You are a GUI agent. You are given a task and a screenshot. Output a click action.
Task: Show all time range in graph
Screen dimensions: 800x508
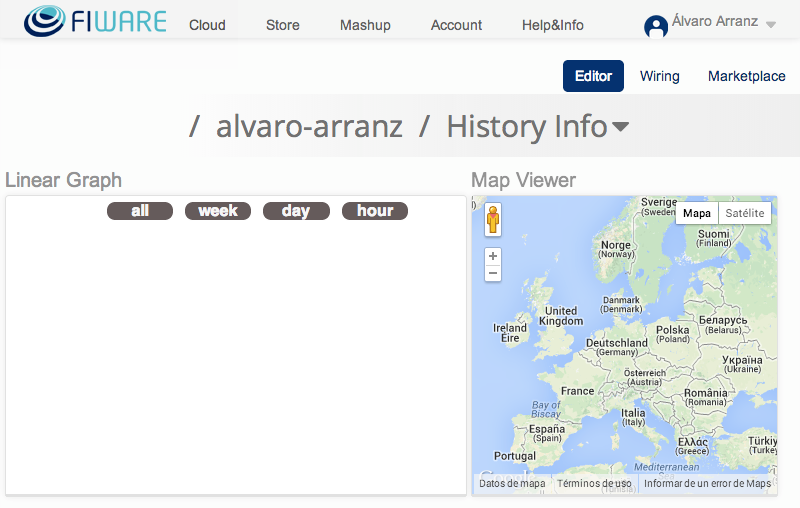[140, 211]
